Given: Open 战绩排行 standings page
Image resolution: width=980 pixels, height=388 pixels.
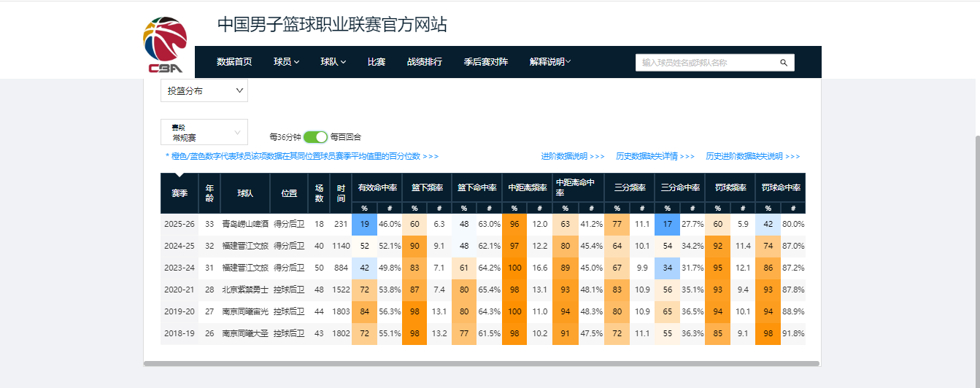Looking at the screenshot, I should (x=425, y=62).
